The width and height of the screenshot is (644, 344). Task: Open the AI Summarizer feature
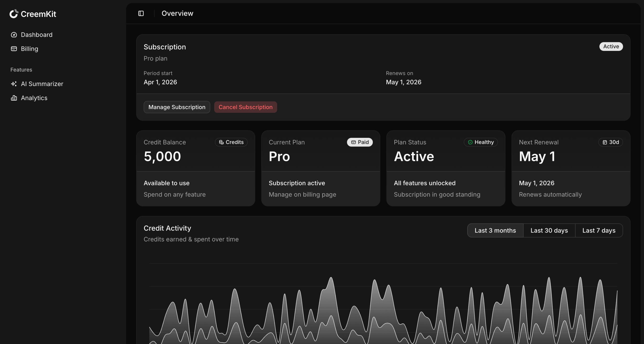42,84
